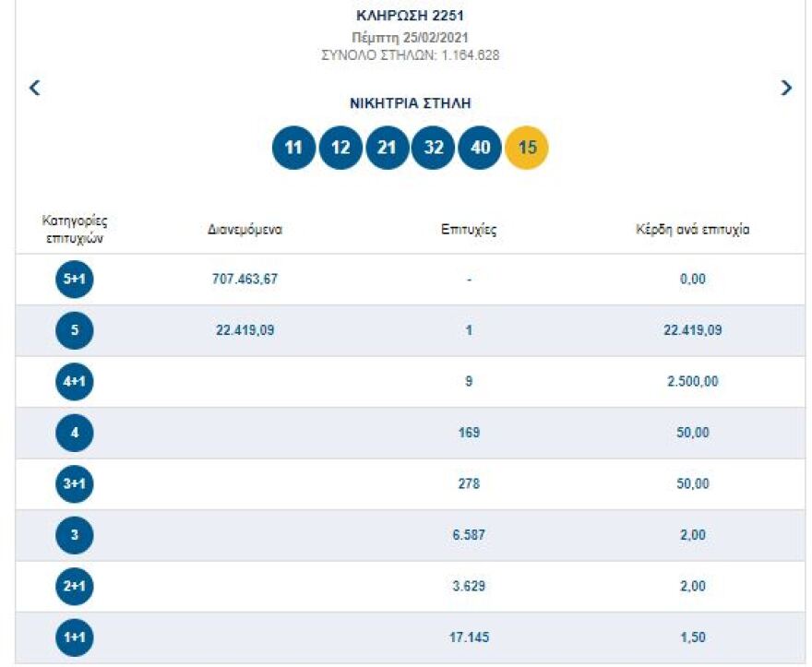Image resolution: width=812 pixels, height=667 pixels.
Task: Click the 17.145 winners count
Action: click(469, 637)
